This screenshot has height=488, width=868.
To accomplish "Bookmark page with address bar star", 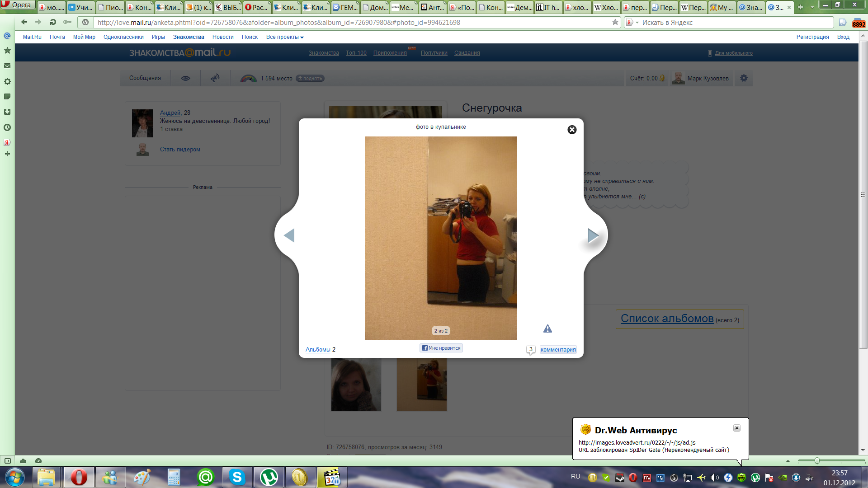I will click(x=615, y=22).
